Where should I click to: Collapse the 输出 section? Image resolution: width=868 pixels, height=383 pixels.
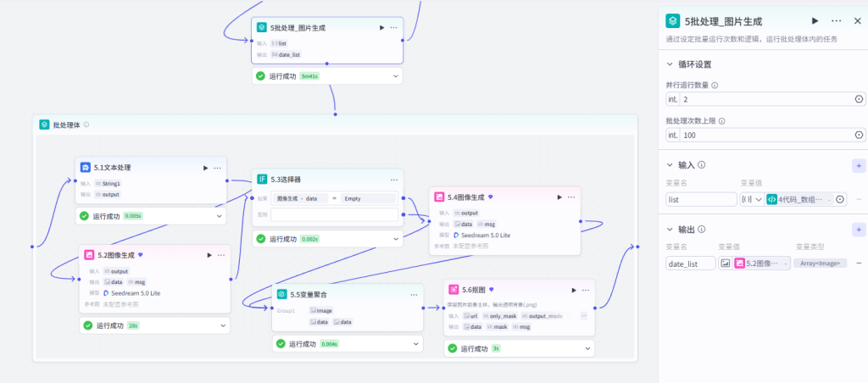click(x=670, y=229)
